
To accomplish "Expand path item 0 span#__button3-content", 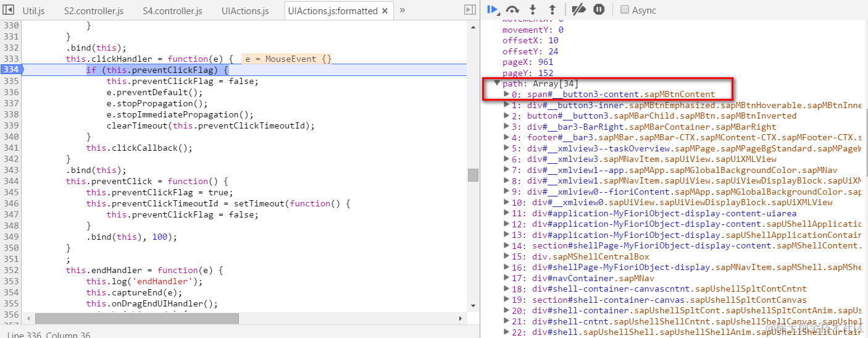I will pos(507,95).
